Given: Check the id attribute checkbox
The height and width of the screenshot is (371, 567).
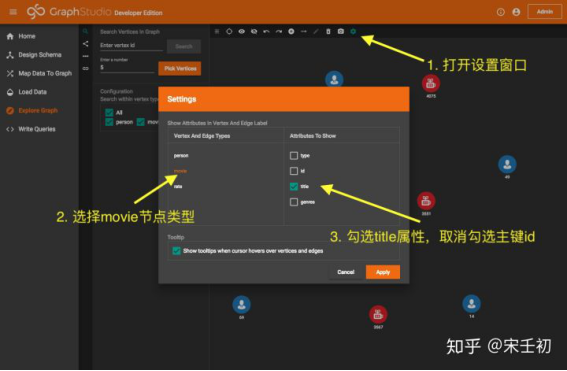Looking at the screenshot, I should click(x=294, y=171).
